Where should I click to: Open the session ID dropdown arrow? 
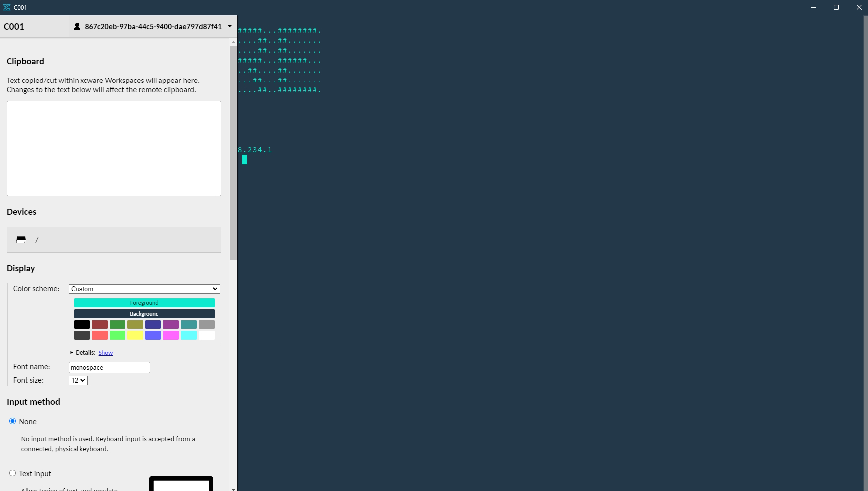click(x=229, y=26)
